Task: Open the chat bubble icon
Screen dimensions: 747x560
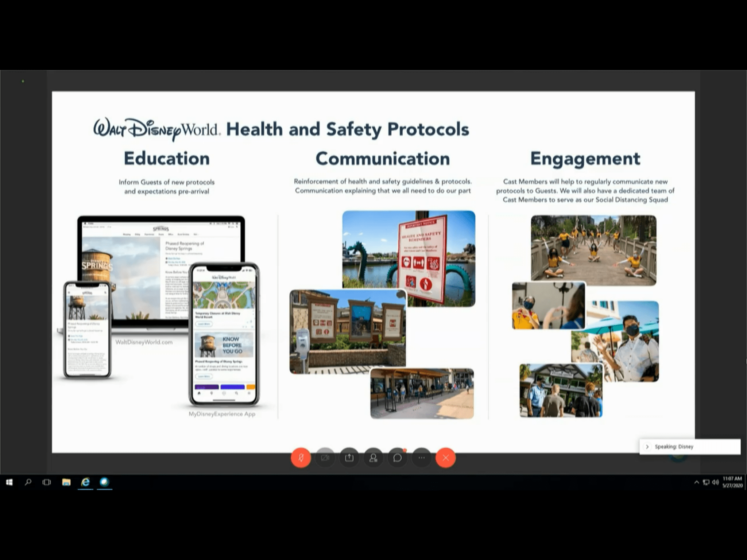Action: [397, 458]
